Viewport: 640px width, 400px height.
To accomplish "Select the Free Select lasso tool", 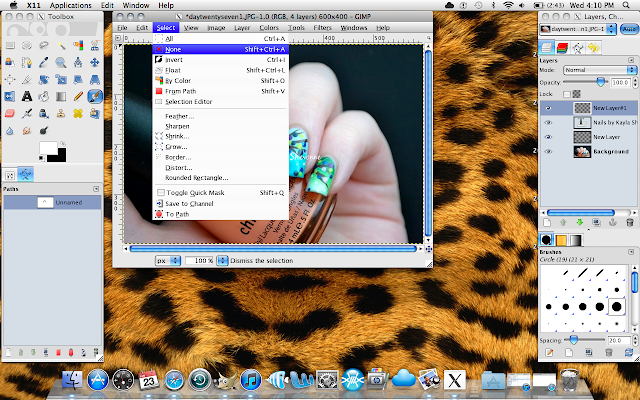I will coord(44,45).
